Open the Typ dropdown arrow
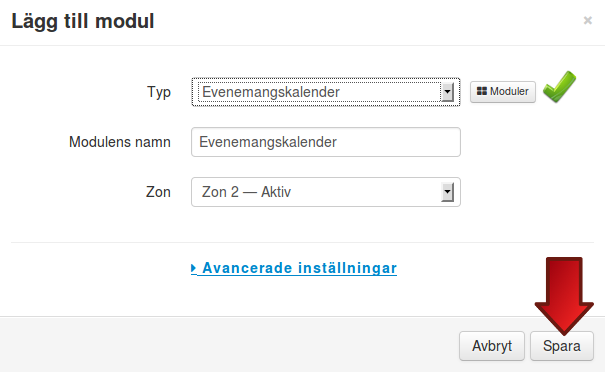This screenshot has height=372, width=605. [447, 92]
